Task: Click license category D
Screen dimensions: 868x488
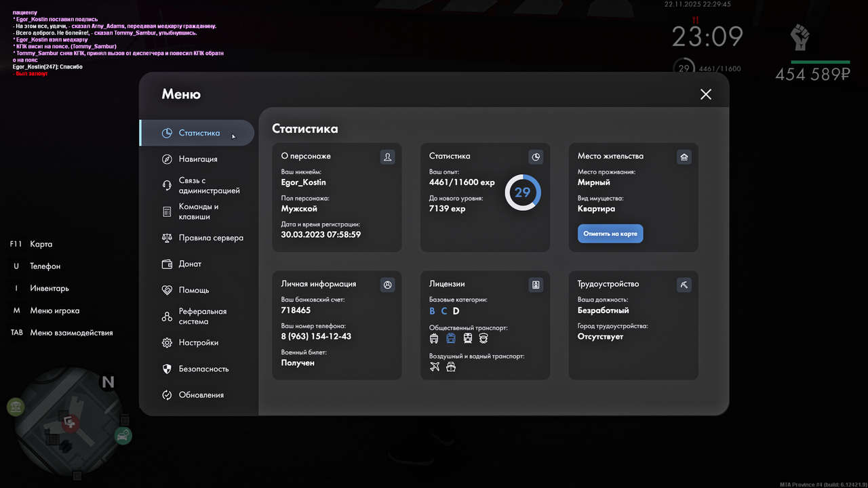Action: pyautogui.click(x=456, y=311)
